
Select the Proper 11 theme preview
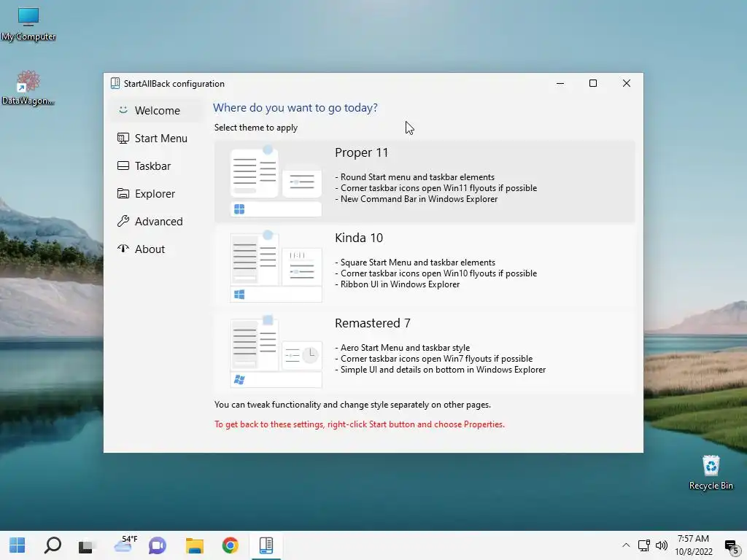point(276,182)
